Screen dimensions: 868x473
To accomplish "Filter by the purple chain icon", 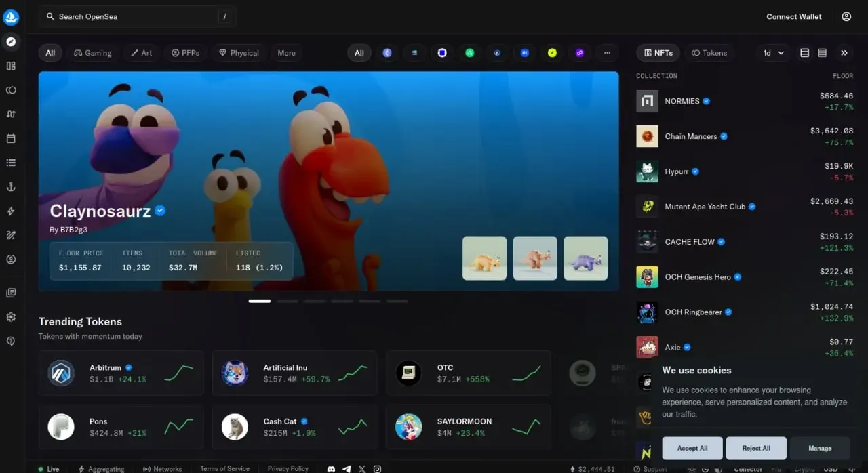I will point(580,53).
